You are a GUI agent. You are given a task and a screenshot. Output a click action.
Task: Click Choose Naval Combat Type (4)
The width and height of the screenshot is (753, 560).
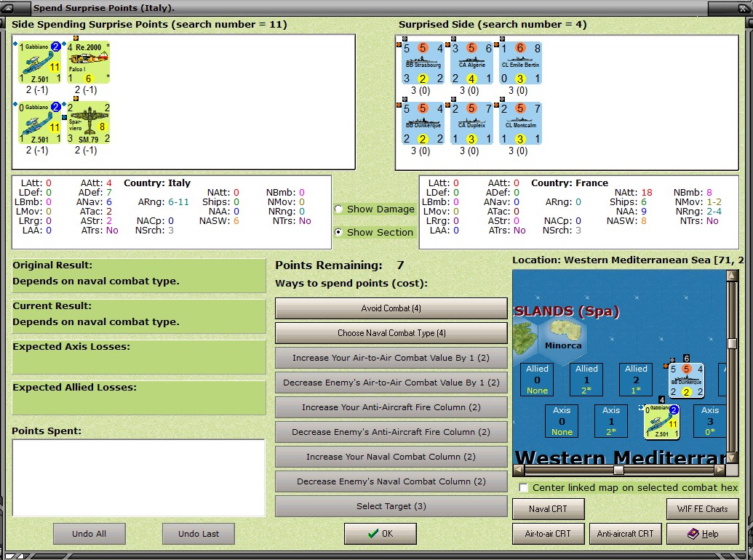(391, 333)
